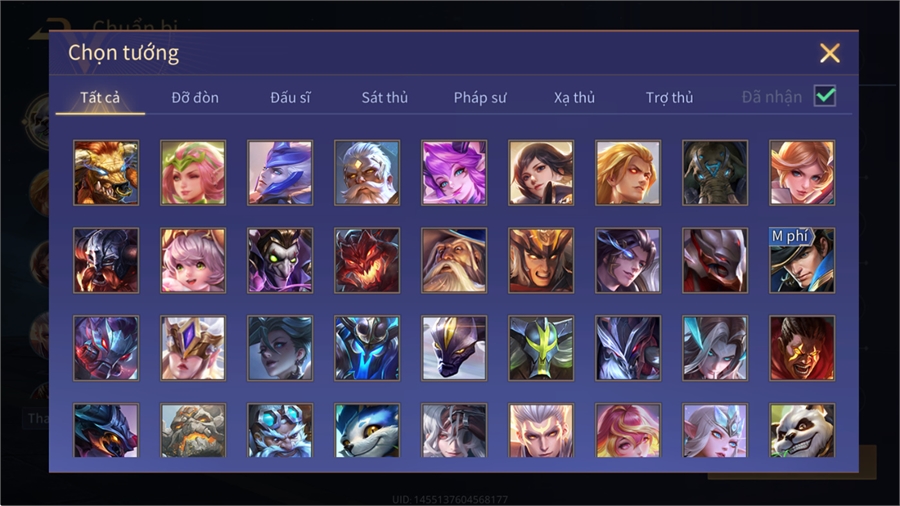Select the elephant-masked armored hero

(715, 173)
